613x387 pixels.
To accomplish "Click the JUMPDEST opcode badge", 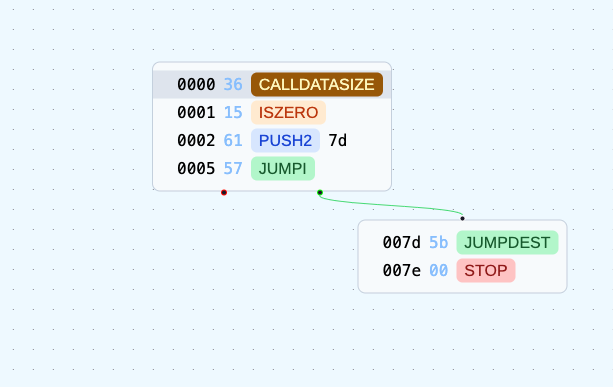I will pyautogui.click(x=507, y=242).
